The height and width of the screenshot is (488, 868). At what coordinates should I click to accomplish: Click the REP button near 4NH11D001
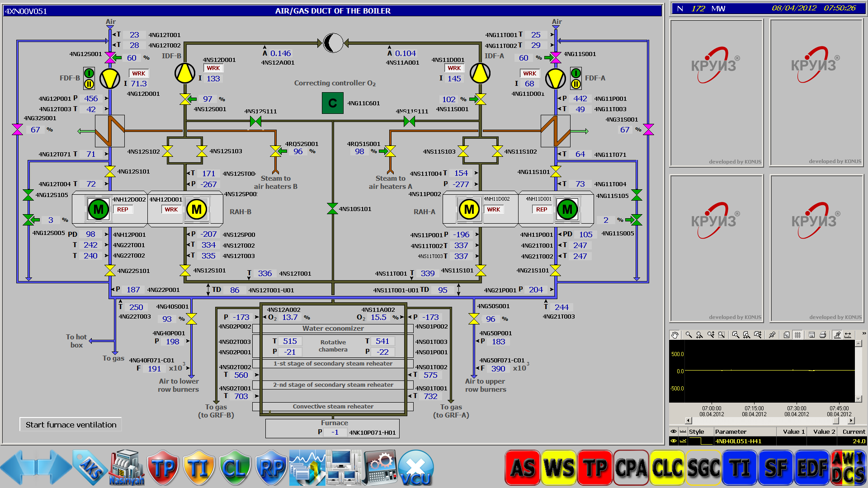coord(542,209)
